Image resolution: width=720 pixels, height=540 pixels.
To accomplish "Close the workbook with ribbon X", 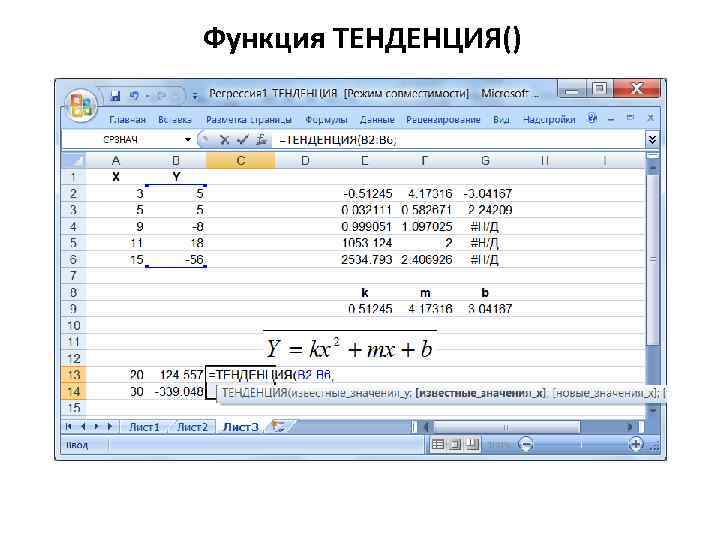I will coord(651,118).
